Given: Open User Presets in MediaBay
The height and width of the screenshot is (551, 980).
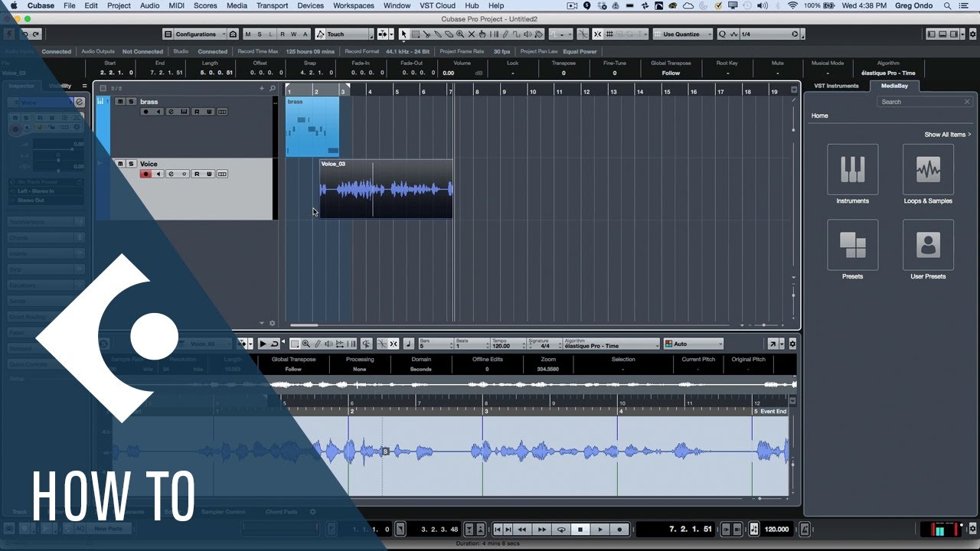Looking at the screenshot, I should point(928,245).
